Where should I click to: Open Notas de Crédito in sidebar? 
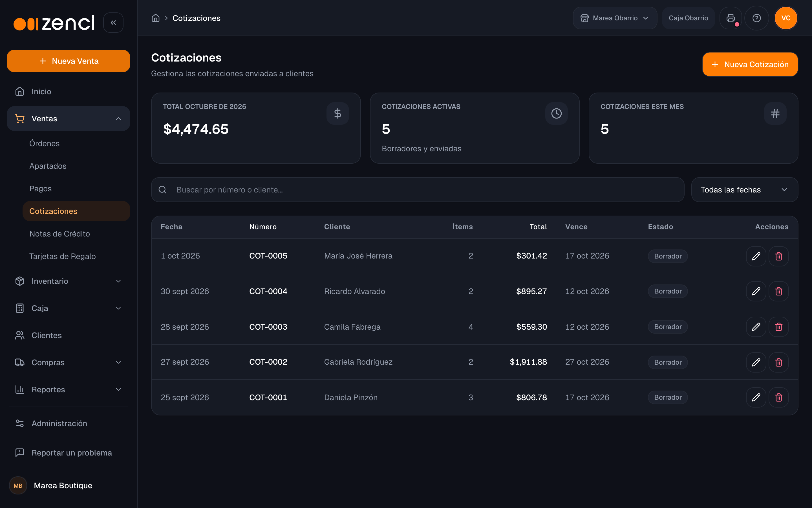pos(76,234)
